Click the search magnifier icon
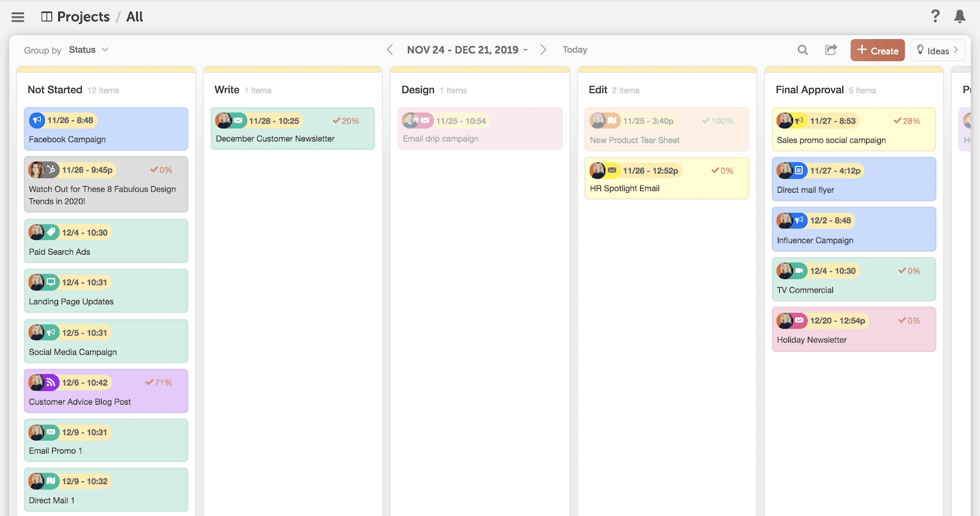980x516 pixels. [x=802, y=50]
